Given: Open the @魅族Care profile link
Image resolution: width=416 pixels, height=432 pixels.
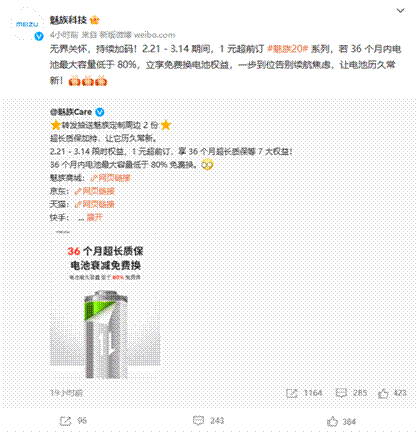Looking at the screenshot, I should [71, 112].
